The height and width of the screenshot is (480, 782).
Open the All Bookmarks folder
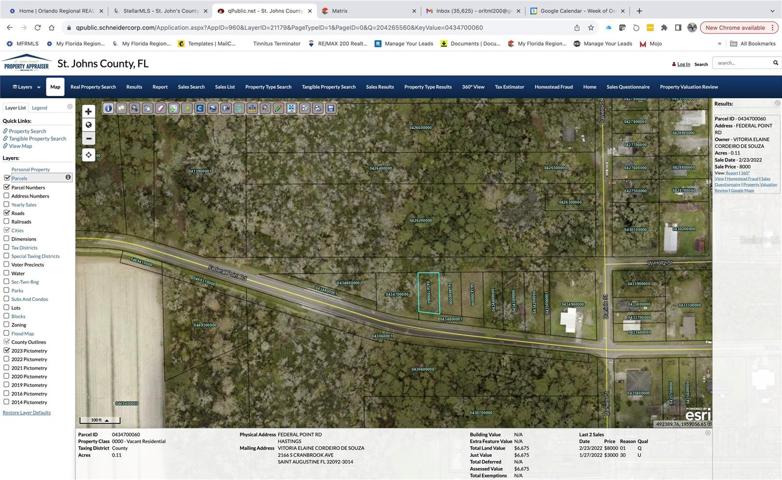click(x=753, y=44)
